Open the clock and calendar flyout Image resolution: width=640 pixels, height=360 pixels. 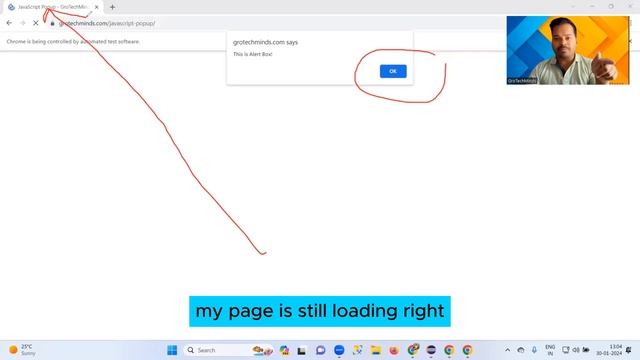pos(609,350)
